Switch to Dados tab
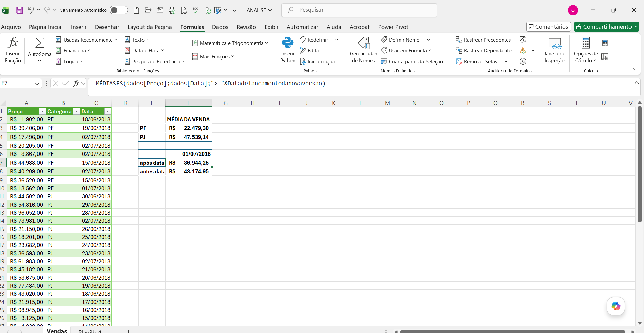The width and height of the screenshot is (644, 333). pos(220,27)
